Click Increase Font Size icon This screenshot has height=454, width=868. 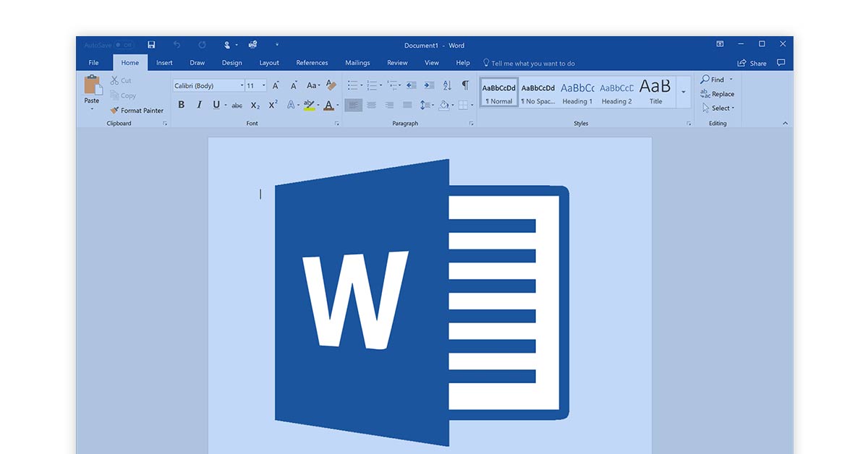coord(276,85)
